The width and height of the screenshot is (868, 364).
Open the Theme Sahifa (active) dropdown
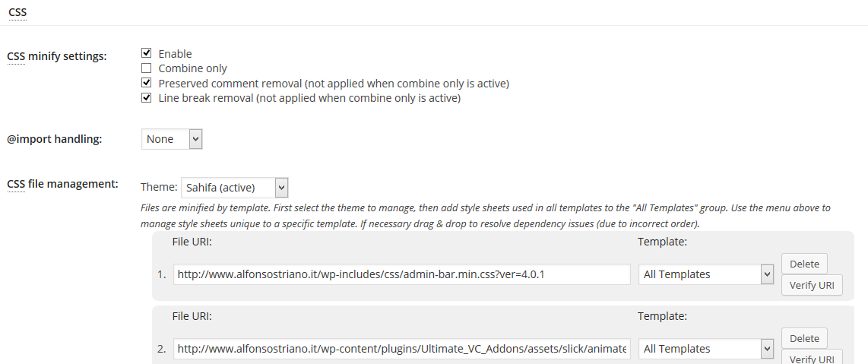pyautogui.click(x=234, y=188)
